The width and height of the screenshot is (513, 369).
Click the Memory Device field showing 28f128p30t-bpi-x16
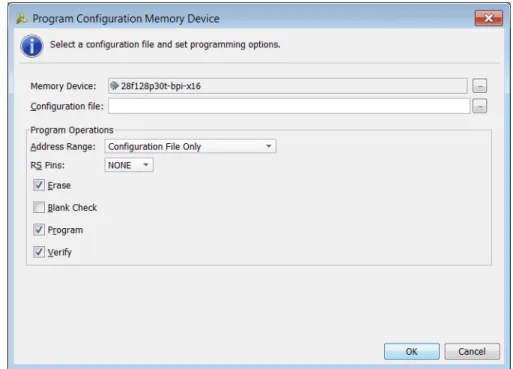288,86
